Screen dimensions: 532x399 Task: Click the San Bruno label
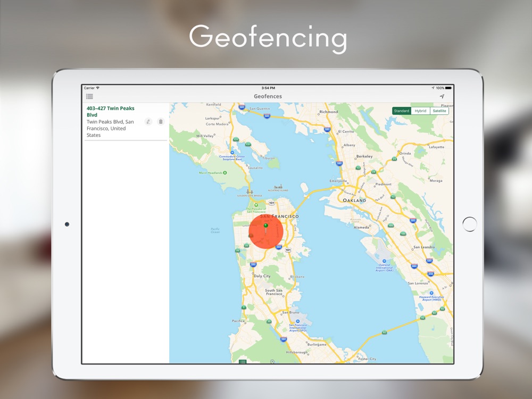coord(291,312)
